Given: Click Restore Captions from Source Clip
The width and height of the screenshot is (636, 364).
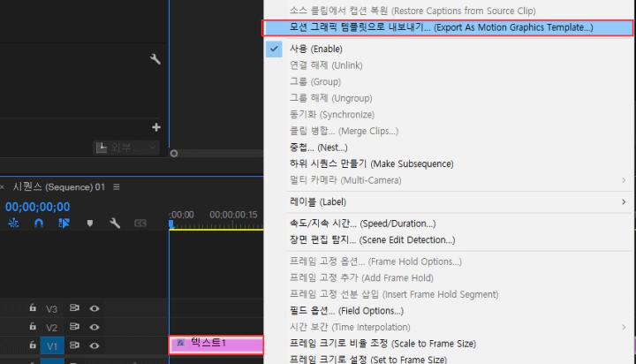Looking at the screenshot, I should [x=413, y=11].
